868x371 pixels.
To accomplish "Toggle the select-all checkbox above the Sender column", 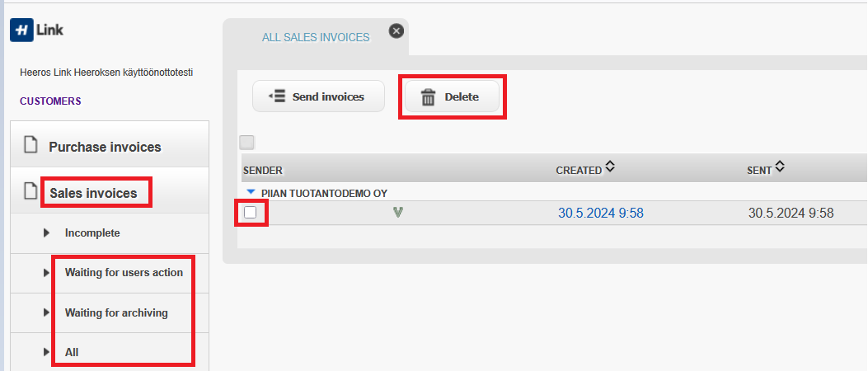I will click(x=247, y=143).
